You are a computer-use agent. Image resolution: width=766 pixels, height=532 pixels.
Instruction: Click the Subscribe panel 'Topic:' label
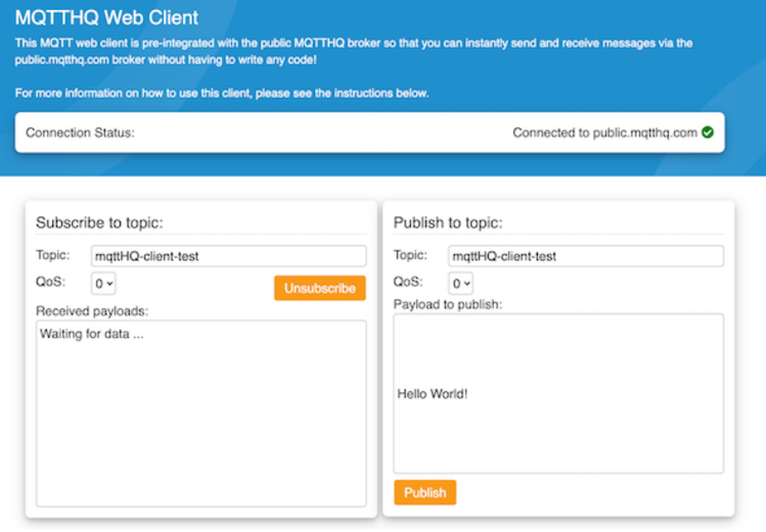[x=54, y=255]
